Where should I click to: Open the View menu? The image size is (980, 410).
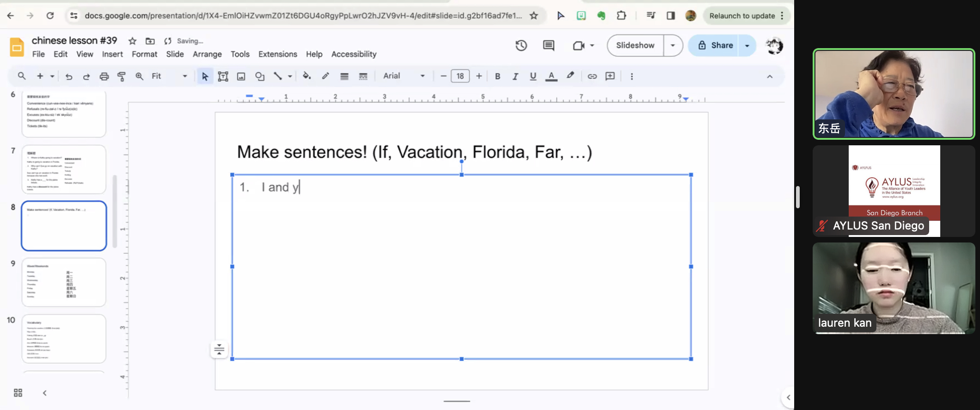[x=85, y=54]
